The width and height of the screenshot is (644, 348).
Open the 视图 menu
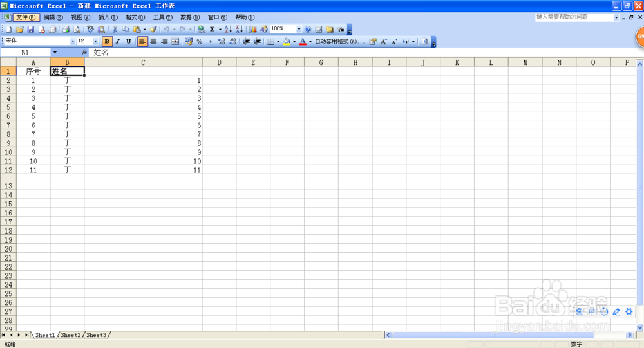(80, 17)
